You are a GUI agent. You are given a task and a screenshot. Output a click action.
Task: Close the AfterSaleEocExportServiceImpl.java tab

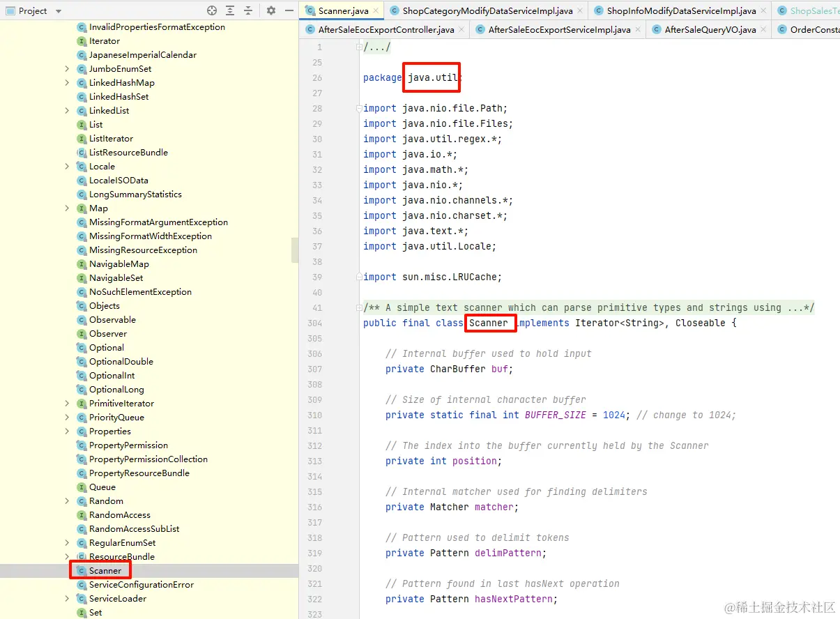pyautogui.click(x=639, y=30)
